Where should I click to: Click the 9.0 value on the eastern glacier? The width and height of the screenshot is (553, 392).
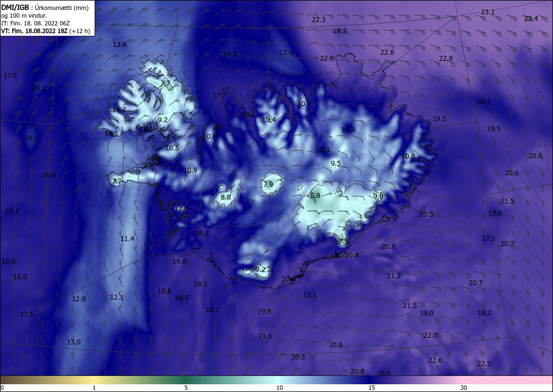coord(378,196)
